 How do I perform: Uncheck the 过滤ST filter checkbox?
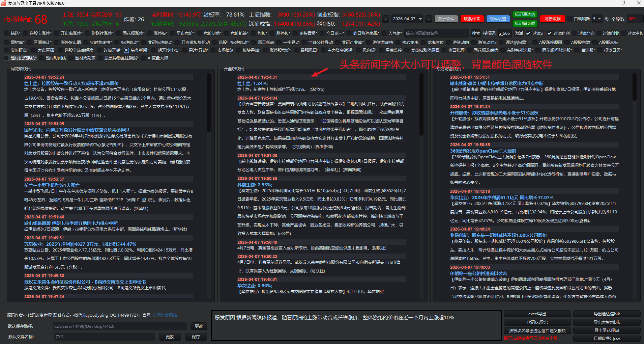click(528, 33)
